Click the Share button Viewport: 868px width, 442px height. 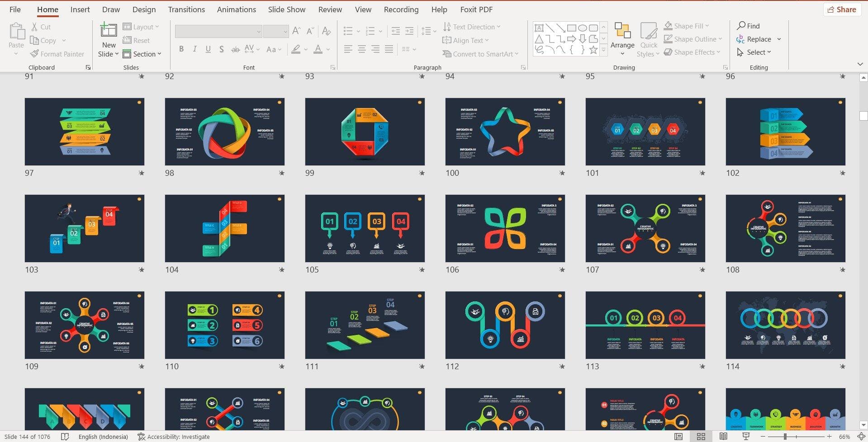click(841, 9)
